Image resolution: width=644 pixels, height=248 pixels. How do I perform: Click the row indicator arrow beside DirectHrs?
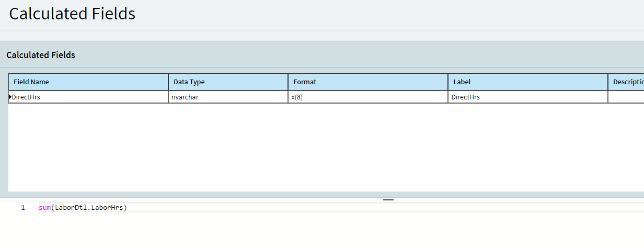(10, 97)
